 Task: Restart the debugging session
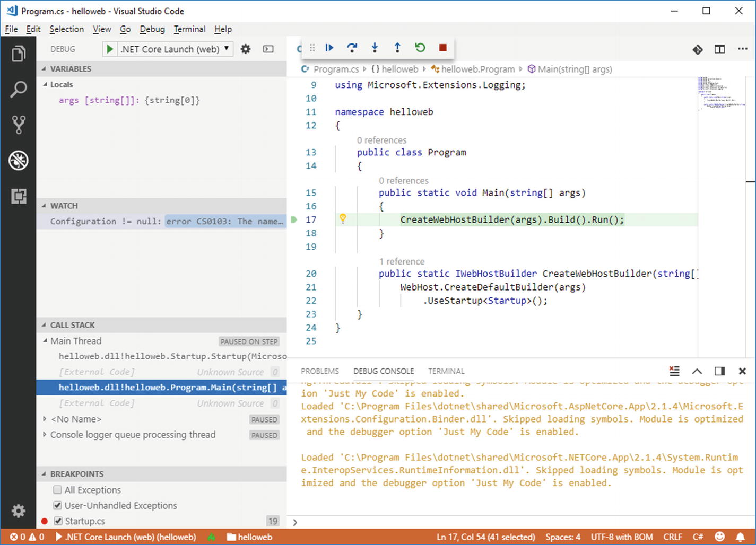[x=420, y=48]
